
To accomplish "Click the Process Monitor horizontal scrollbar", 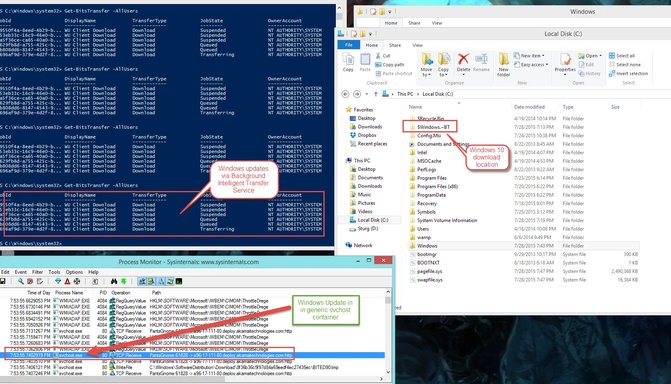I will (193, 379).
